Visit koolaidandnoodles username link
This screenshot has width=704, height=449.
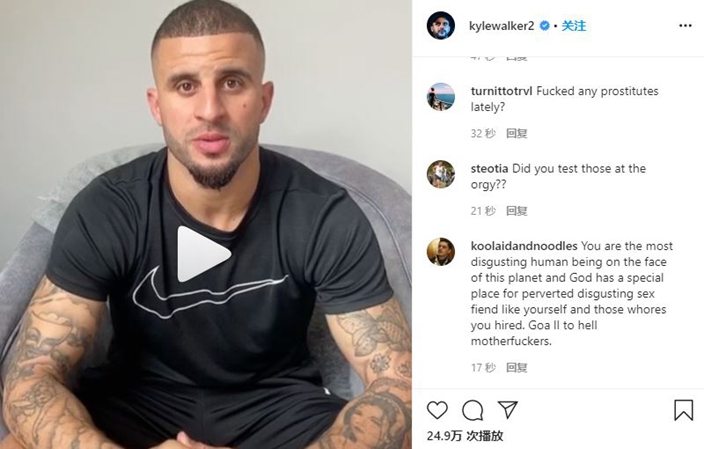point(524,246)
